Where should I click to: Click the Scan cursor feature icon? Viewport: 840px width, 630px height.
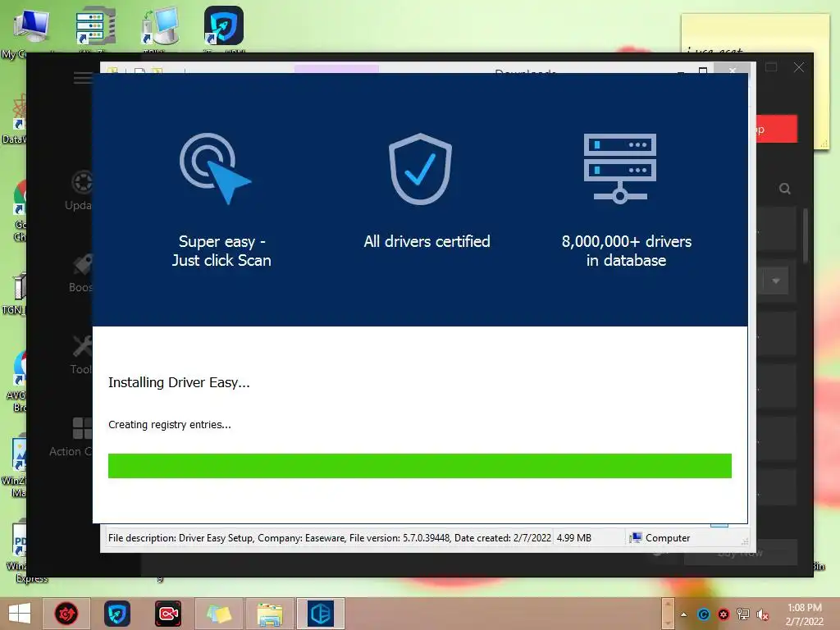coord(216,168)
